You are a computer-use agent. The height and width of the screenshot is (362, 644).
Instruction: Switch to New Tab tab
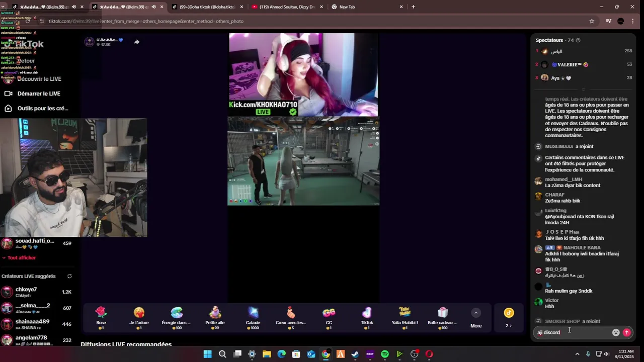tap(367, 7)
